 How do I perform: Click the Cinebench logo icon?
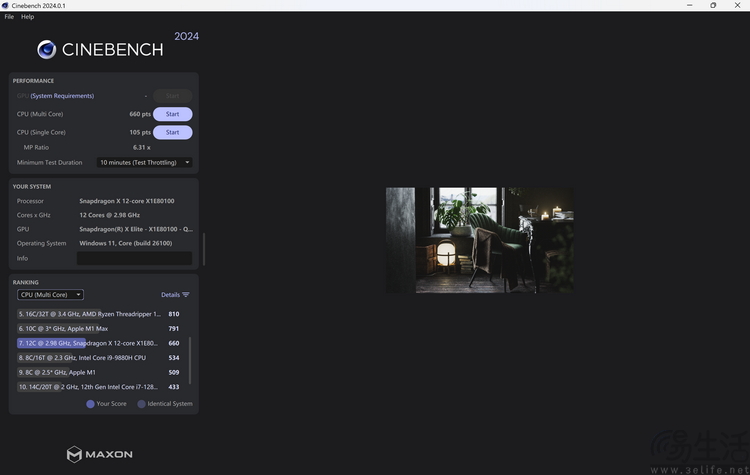pos(46,49)
